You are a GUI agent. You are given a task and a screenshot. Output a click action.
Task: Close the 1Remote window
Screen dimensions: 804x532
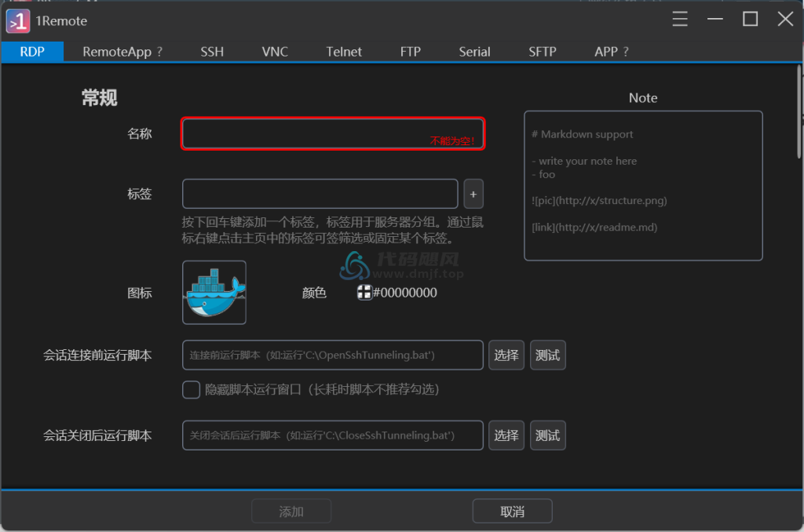click(785, 19)
